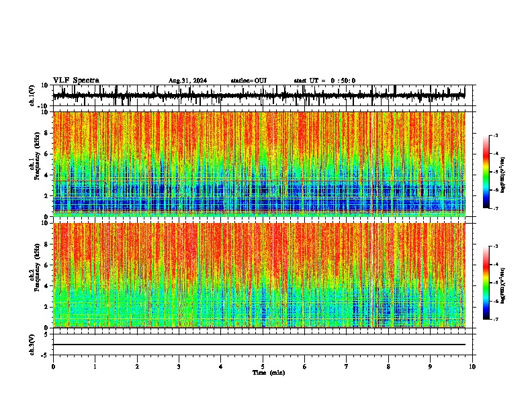Viewport: 532px width, 411px height.
Task: Click the ch.1 voltage waveform trace panel
Action: (x=263, y=95)
